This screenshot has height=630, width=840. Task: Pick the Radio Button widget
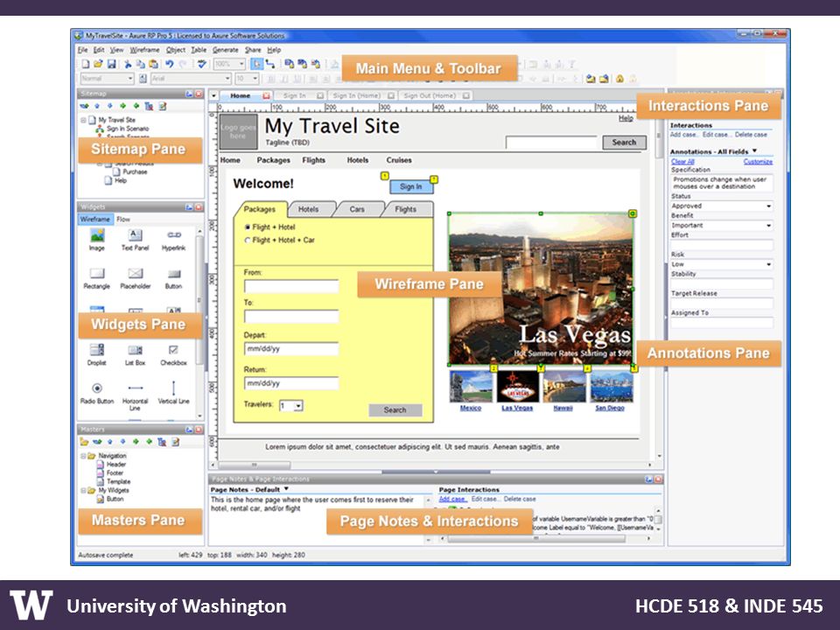coord(97,393)
